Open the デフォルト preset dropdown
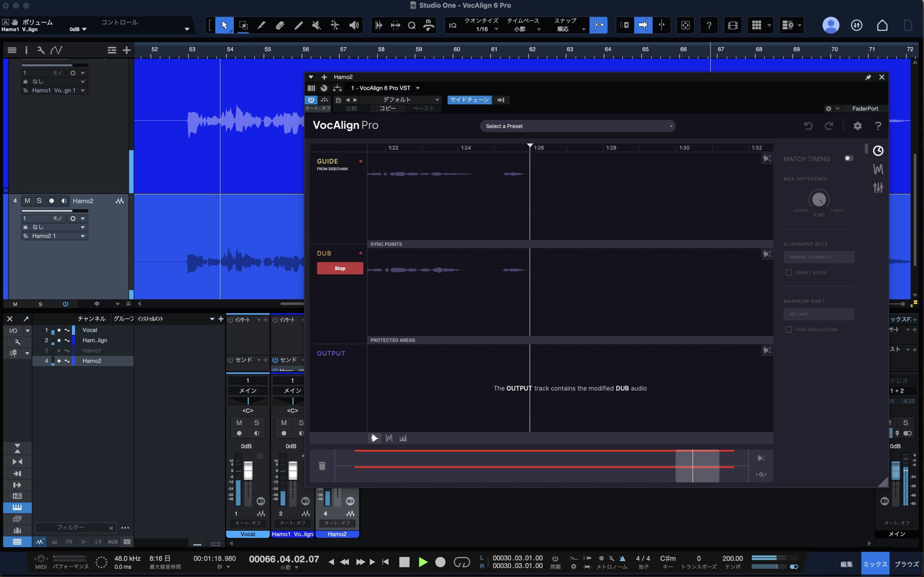The width and height of the screenshot is (924, 577). click(x=400, y=100)
